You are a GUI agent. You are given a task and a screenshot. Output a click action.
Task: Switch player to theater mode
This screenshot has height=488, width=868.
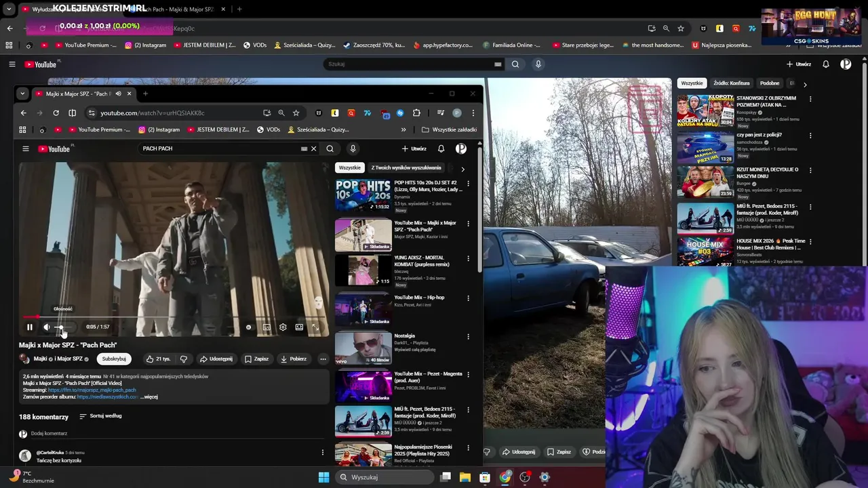(299, 327)
